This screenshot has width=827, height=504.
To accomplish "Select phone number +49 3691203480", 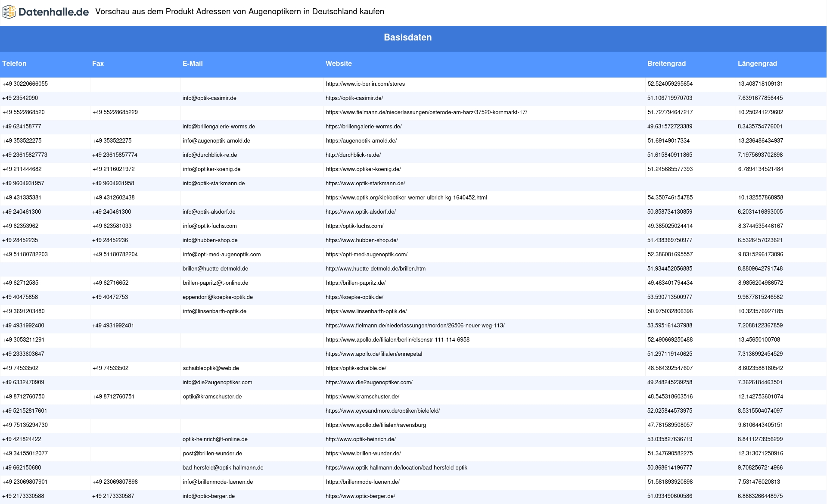I will [24, 311].
